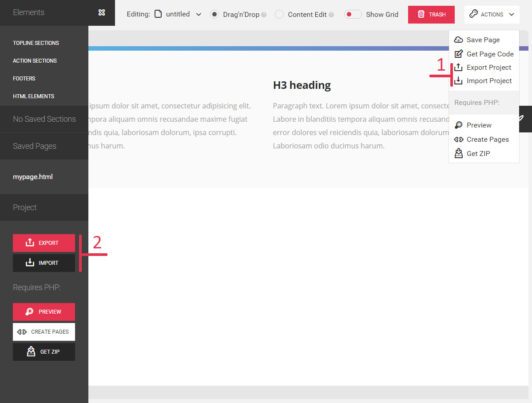Open mypage.html from saved pages
The width and height of the screenshot is (532, 403).
pyautogui.click(x=33, y=177)
